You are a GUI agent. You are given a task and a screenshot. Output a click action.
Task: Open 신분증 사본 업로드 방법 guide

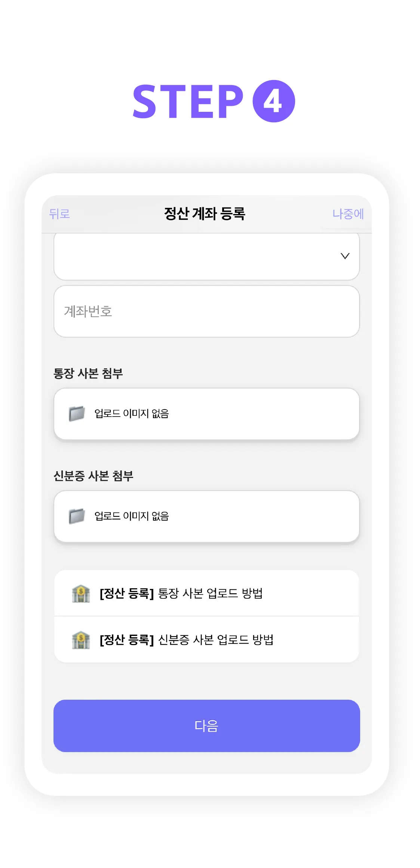pos(215,640)
